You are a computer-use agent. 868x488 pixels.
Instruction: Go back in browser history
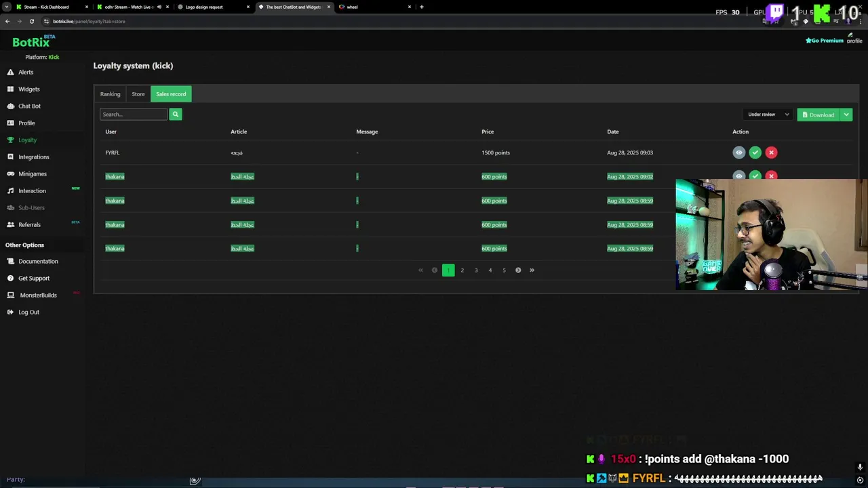7,21
